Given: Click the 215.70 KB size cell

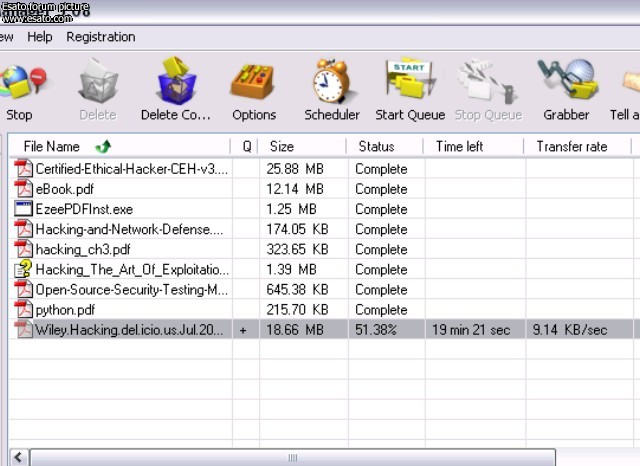Looking at the screenshot, I should [x=297, y=310].
